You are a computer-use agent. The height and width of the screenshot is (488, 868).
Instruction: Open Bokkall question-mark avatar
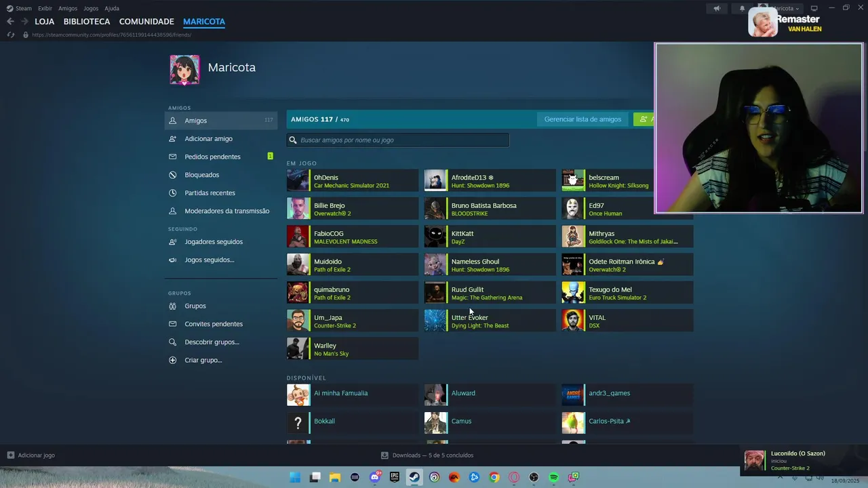(298, 423)
